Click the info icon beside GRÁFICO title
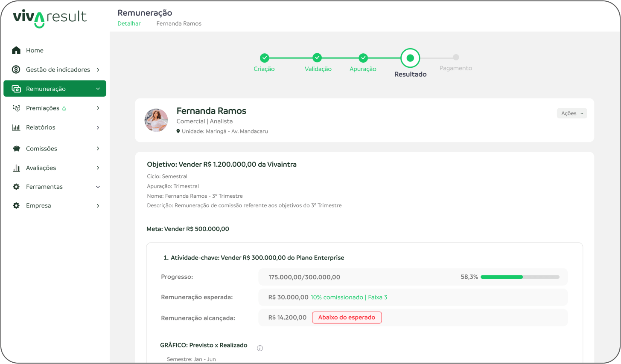The width and height of the screenshot is (621, 364). pyautogui.click(x=260, y=348)
